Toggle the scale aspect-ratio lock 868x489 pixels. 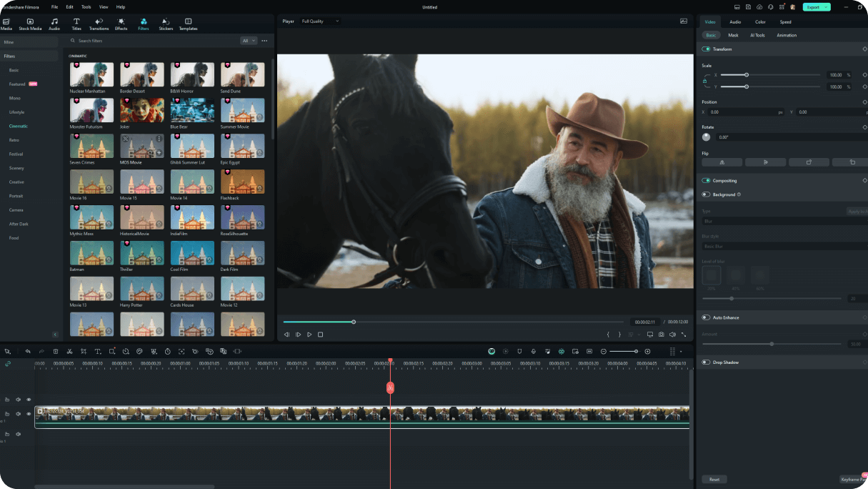point(705,81)
